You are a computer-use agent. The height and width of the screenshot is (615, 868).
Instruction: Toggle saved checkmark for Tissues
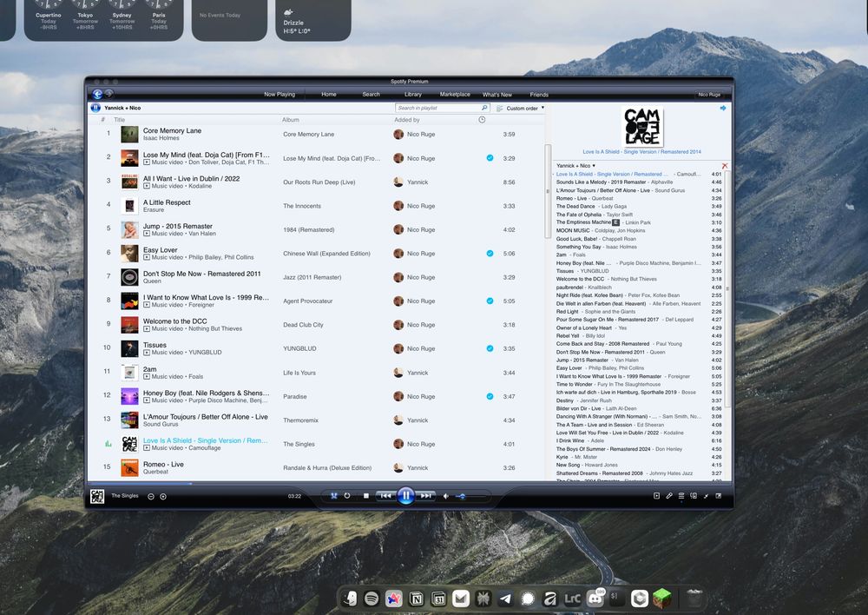(490, 348)
